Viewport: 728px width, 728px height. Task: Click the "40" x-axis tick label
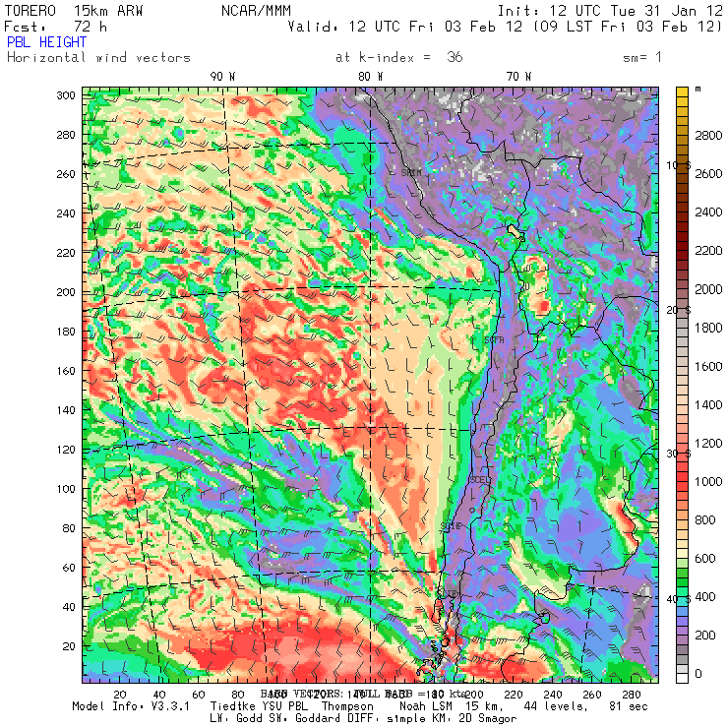(x=159, y=695)
